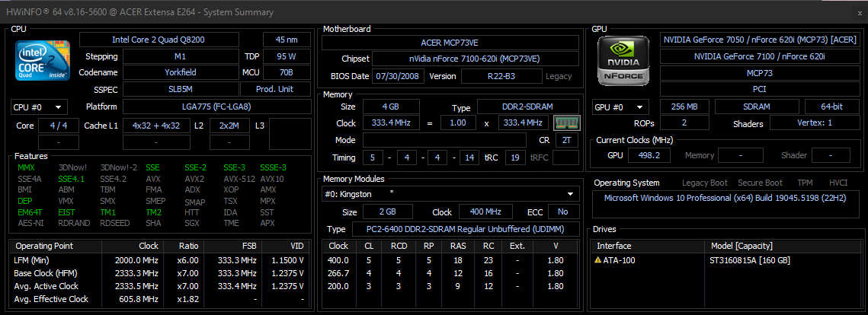
Task: Click the SSPEC value SLB5M
Action: (x=180, y=89)
